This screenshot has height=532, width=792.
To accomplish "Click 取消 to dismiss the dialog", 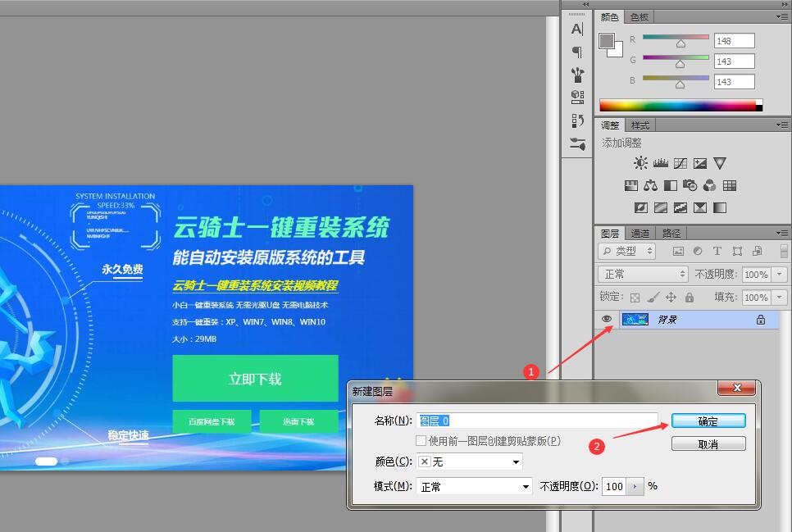I will [x=708, y=443].
